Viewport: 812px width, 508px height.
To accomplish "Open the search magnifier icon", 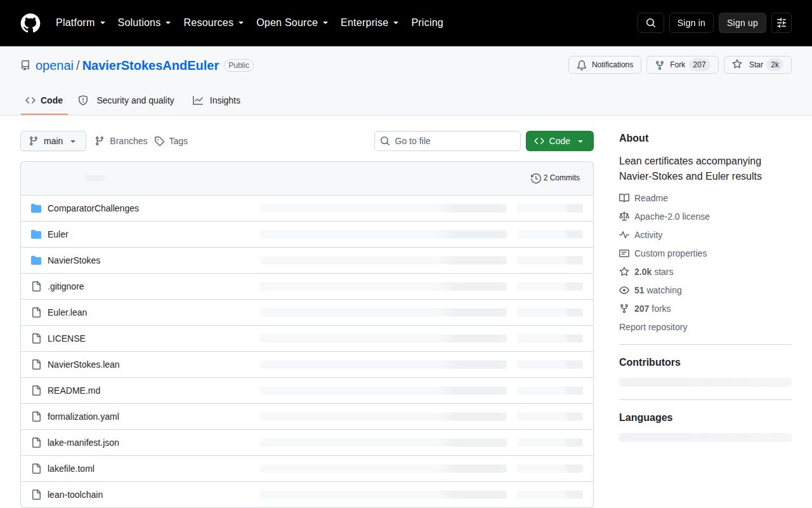I will pyautogui.click(x=651, y=23).
